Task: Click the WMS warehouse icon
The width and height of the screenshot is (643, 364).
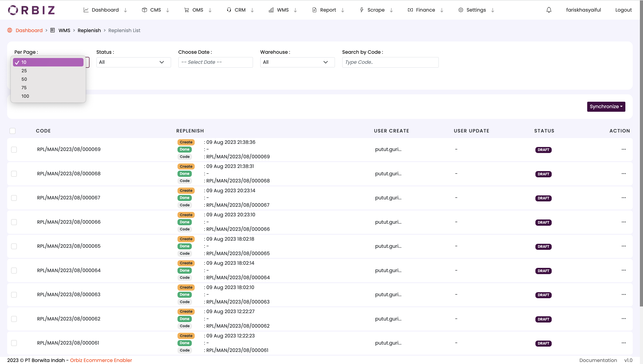Action: tap(271, 10)
